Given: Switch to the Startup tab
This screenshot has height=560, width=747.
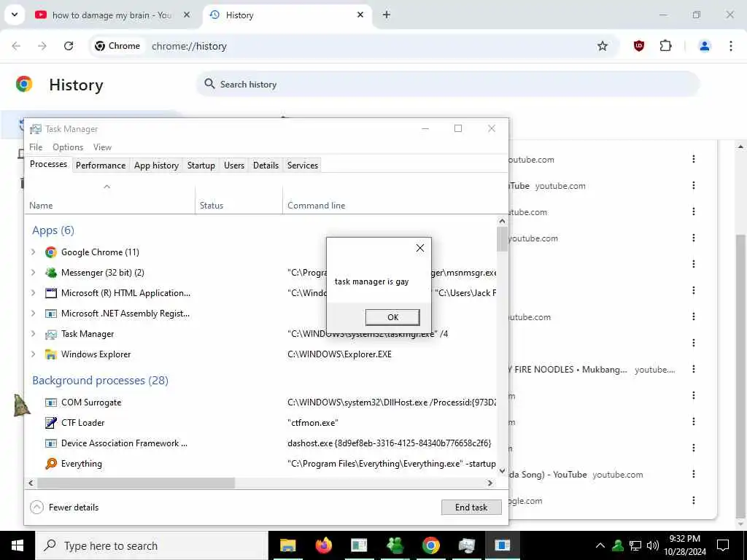Looking at the screenshot, I should tap(201, 166).
